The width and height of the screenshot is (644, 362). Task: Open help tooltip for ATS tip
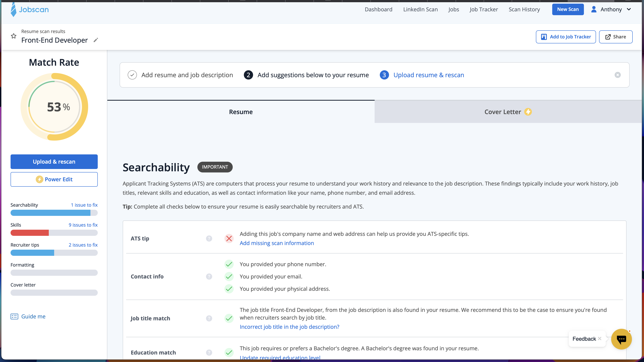click(209, 239)
